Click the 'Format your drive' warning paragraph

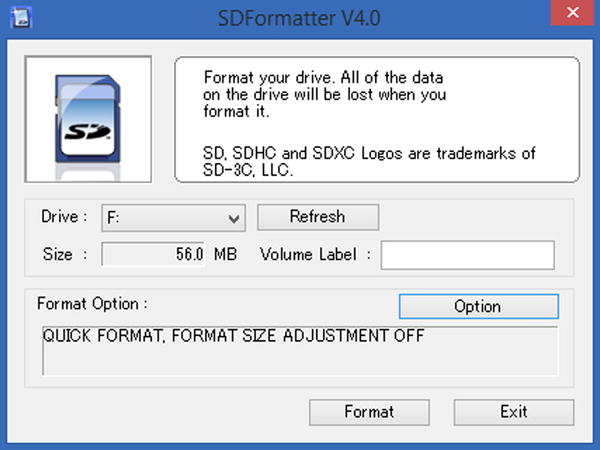[324, 94]
